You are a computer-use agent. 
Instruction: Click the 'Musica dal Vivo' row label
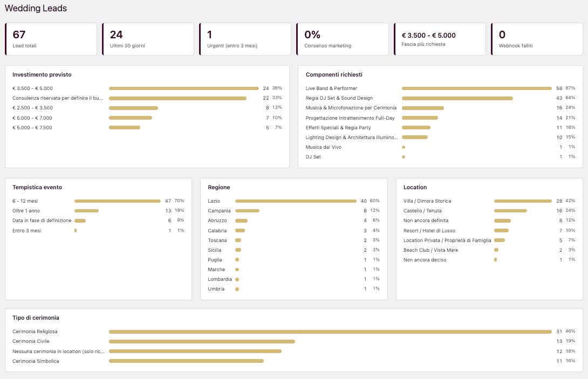pos(324,147)
